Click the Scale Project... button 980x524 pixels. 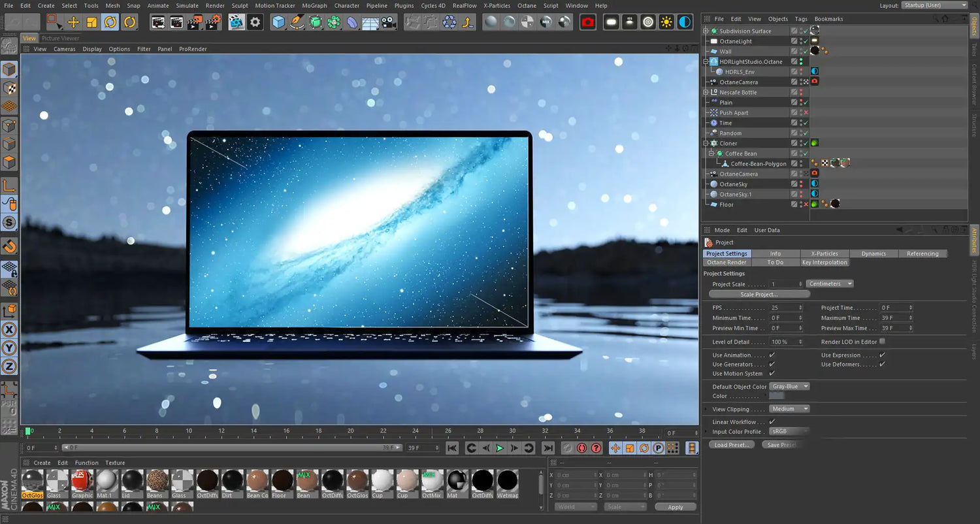(x=759, y=294)
